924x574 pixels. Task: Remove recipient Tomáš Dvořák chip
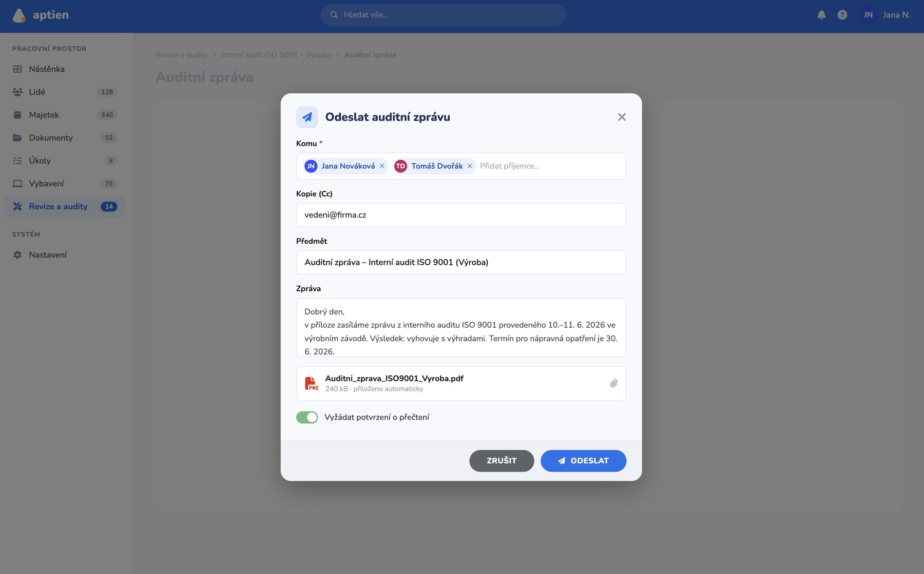click(x=470, y=166)
